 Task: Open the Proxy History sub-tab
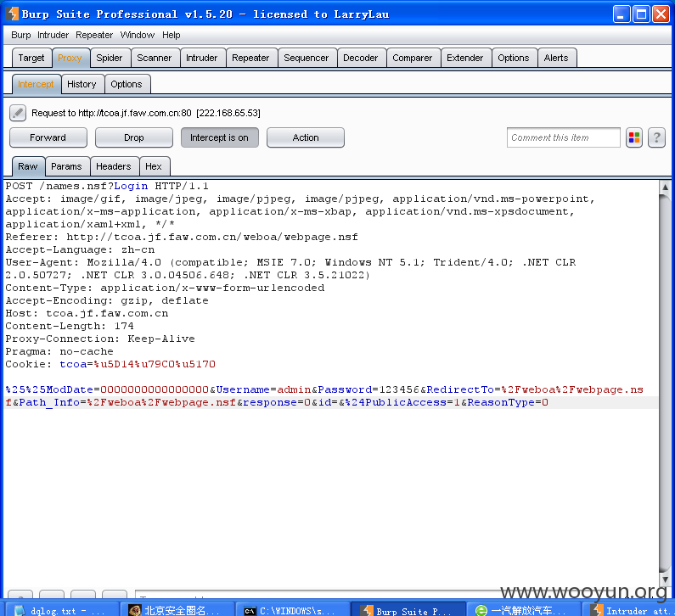click(x=82, y=84)
